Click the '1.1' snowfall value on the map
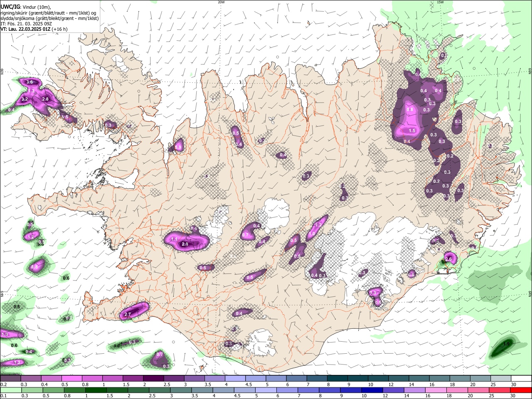 click(174, 239)
